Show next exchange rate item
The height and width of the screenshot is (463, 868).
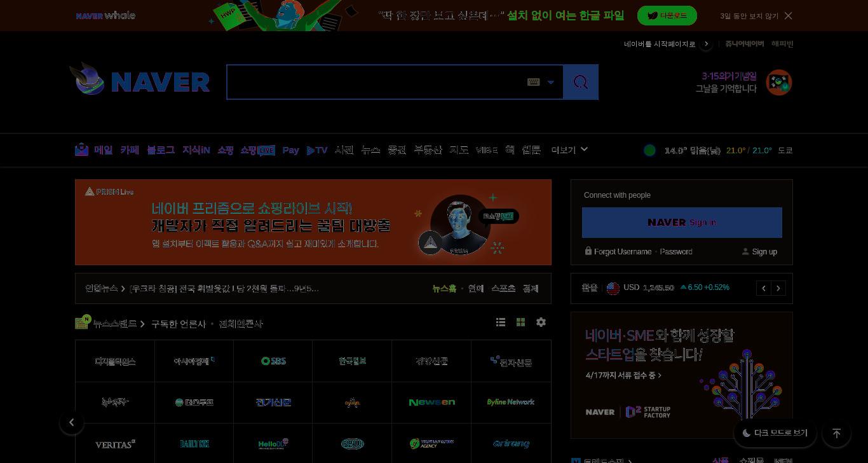[x=778, y=288]
